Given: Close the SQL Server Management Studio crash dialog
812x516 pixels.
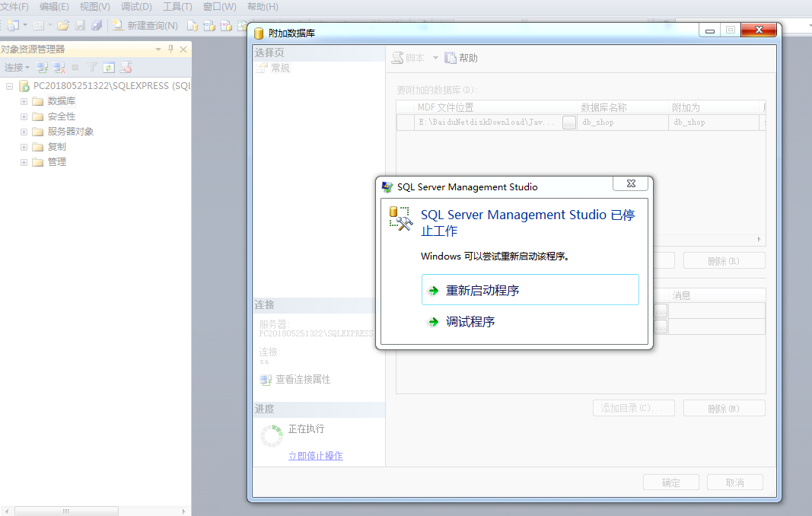Looking at the screenshot, I should click(x=631, y=183).
